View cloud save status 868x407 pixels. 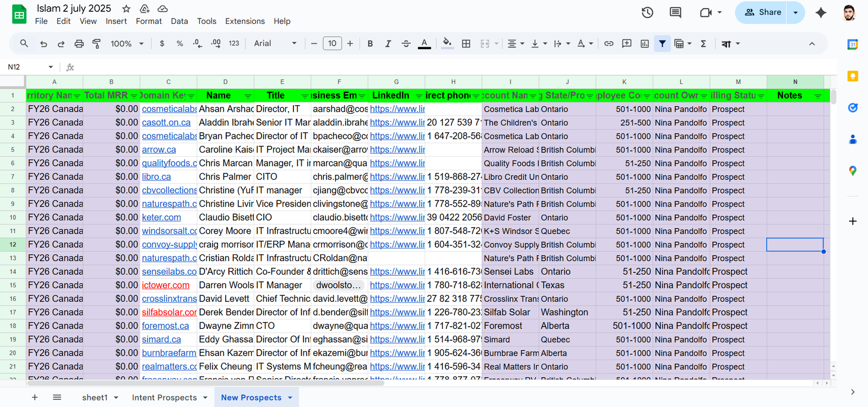point(162,9)
